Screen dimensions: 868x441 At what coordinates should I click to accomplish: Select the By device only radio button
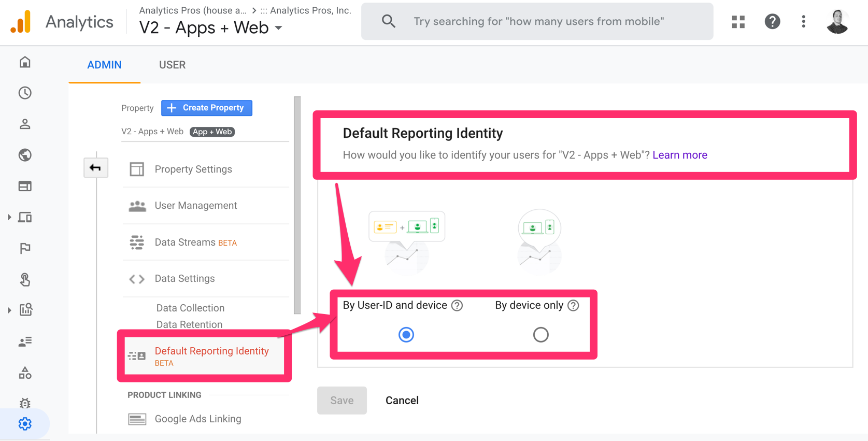(540, 335)
